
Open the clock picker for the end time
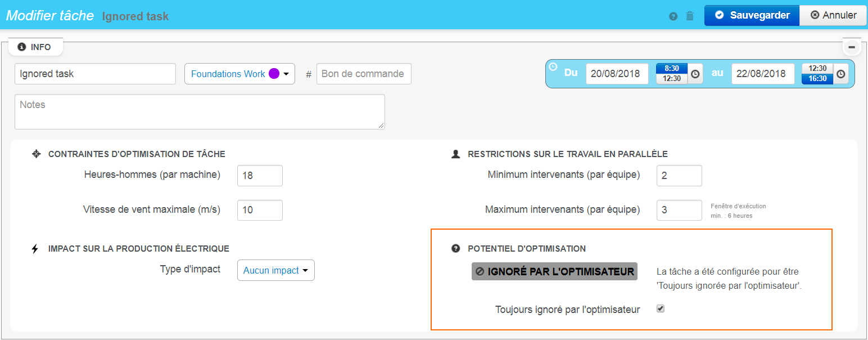point(841,73)
